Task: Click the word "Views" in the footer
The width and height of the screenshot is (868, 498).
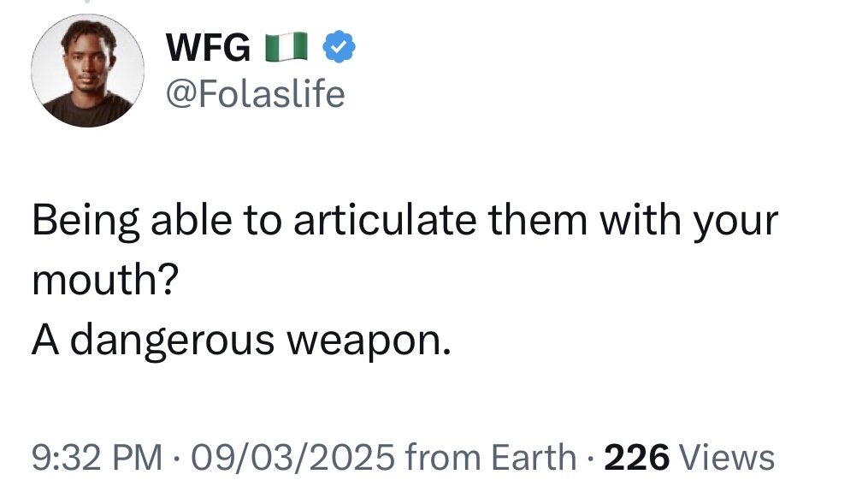Action: [x=727, y=457]
